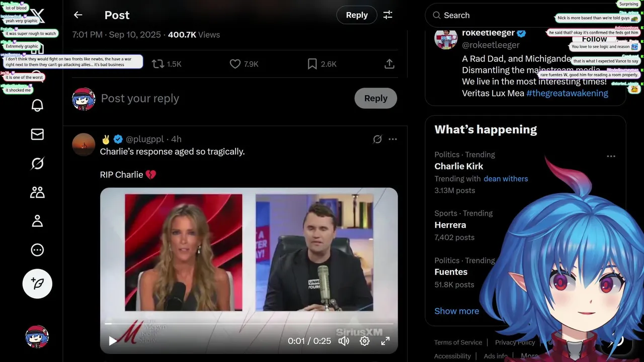The image size is (644, 362).
Task: Open Messages envelope in sidebar
Action: pos(37,134)
